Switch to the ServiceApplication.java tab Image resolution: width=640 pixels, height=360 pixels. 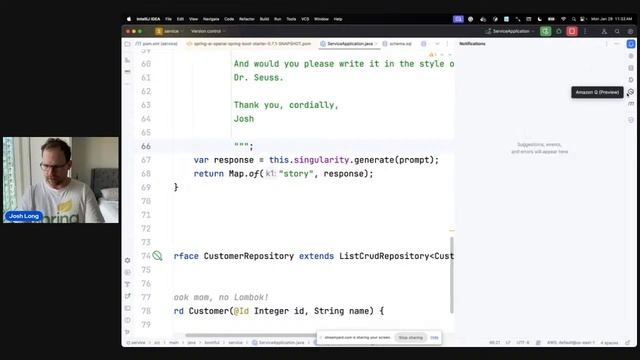[349, 44]
